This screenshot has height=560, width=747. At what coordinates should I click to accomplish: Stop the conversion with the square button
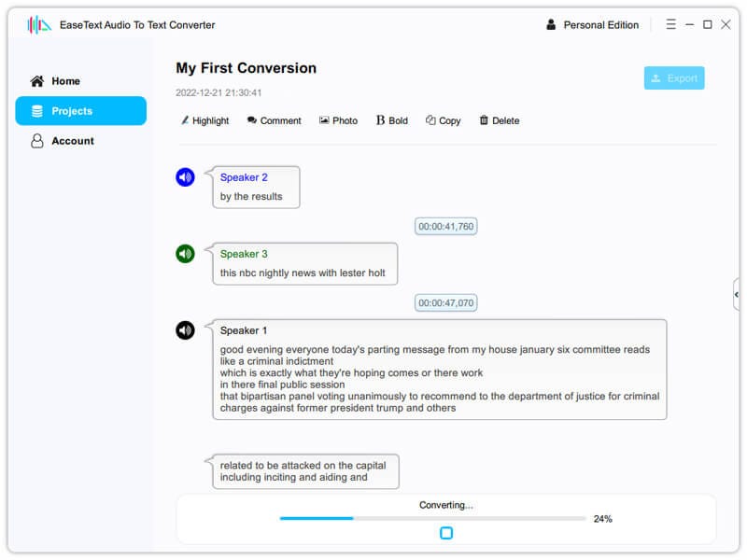pos(446,533)
